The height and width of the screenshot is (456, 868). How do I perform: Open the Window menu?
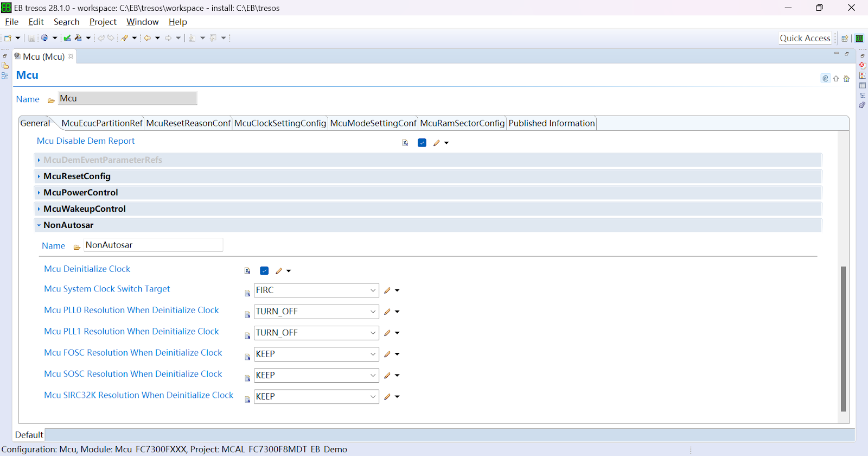point(142,22)
